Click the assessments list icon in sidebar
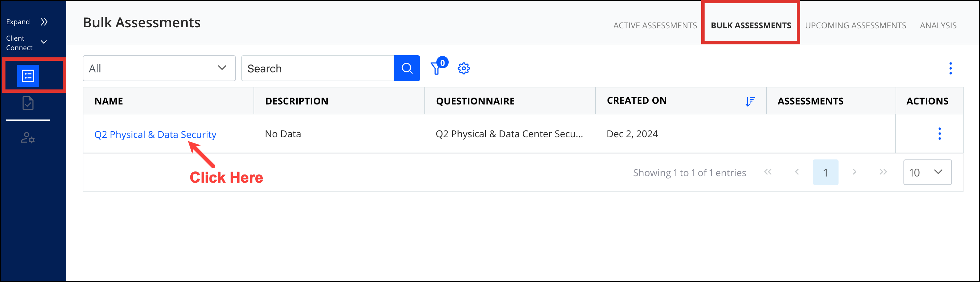The width and height of the screenshot is (980, 282). (x=28, y=76)
